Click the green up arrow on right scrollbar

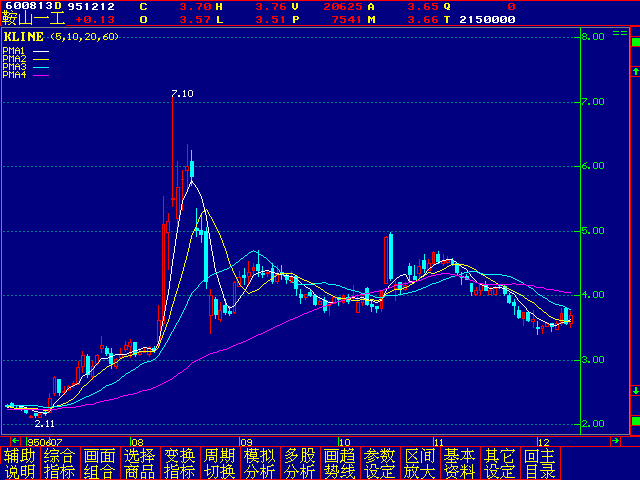click(x=634, y=71)
